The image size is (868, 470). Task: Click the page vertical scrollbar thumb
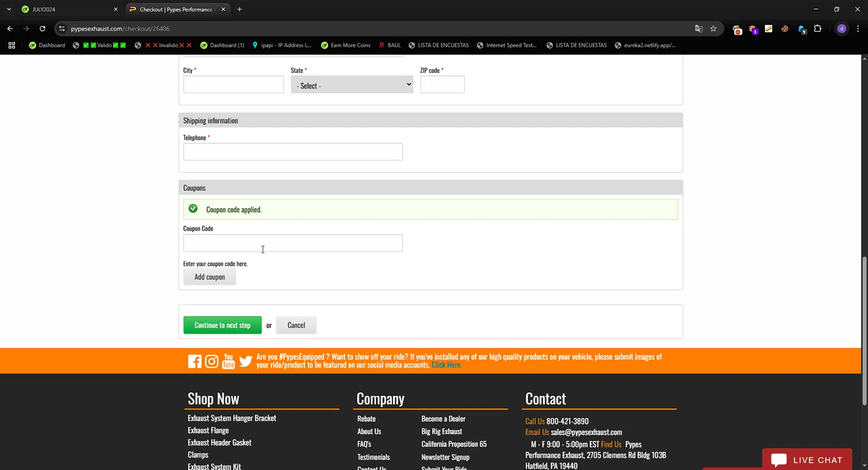[865, 331]
